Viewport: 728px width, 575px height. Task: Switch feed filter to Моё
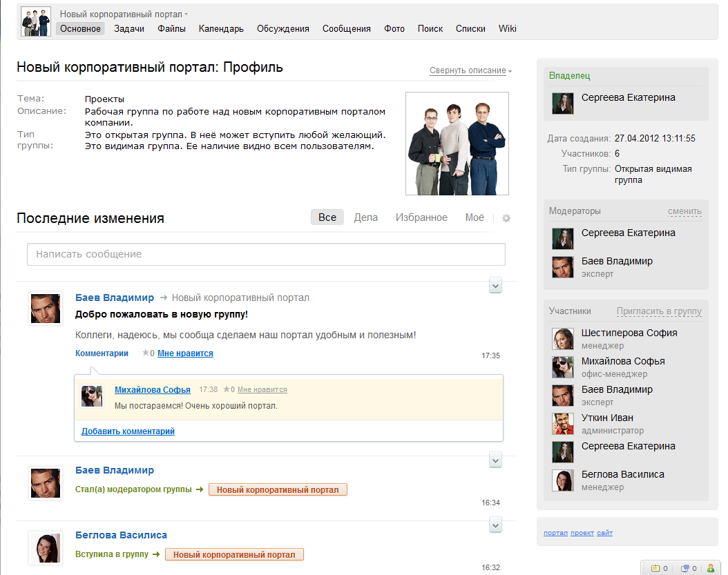(475, 217)
